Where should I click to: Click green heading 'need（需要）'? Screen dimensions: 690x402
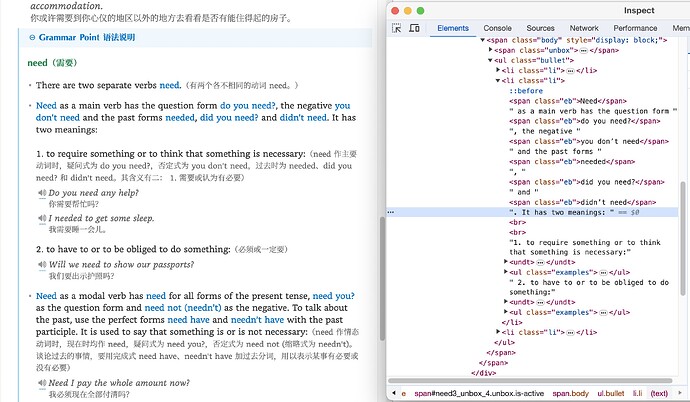pos(52,63)
